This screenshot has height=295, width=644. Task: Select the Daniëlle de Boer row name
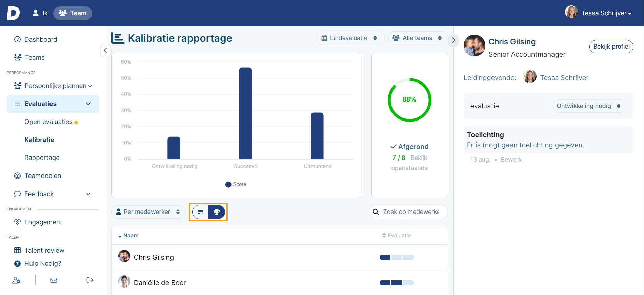(160, 283)
